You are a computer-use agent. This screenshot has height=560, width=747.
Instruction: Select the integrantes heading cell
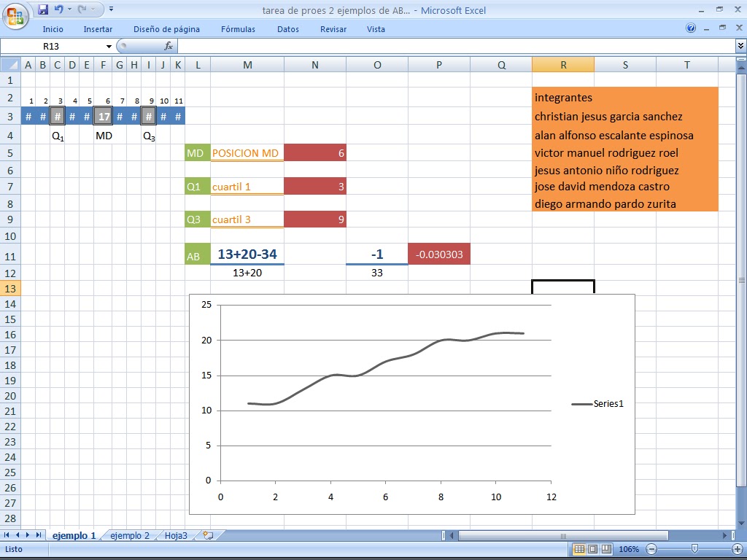coord(563,98)
